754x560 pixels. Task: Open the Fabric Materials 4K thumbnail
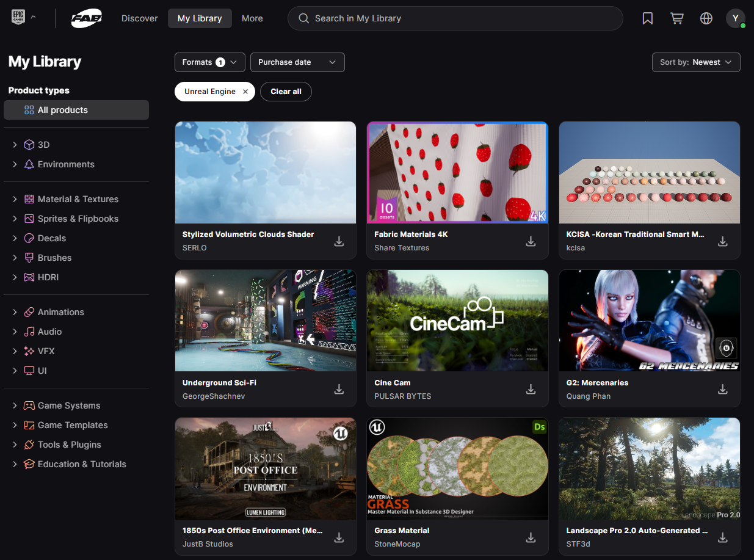457,172
